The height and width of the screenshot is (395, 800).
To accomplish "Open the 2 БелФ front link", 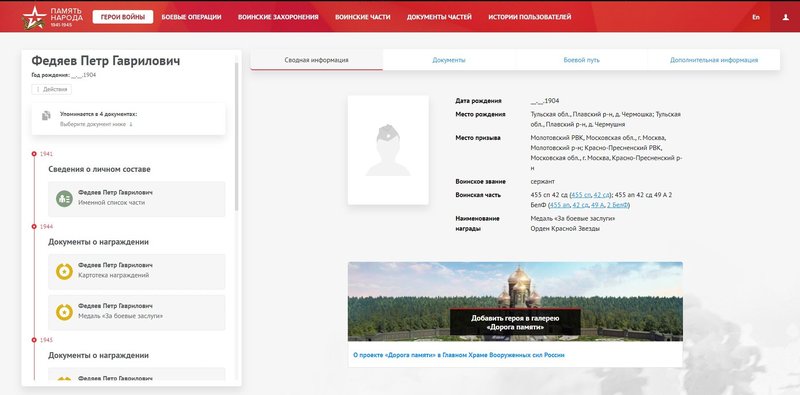I will click(617, 205).
